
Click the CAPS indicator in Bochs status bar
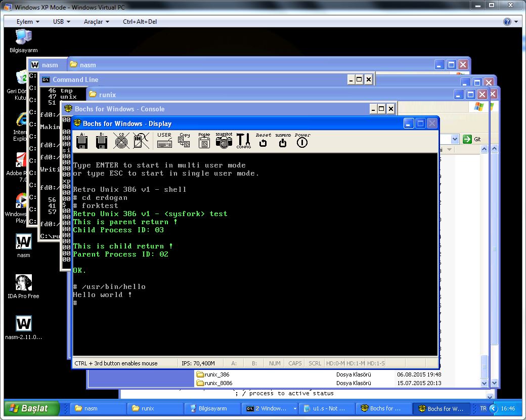pos(295,363)
